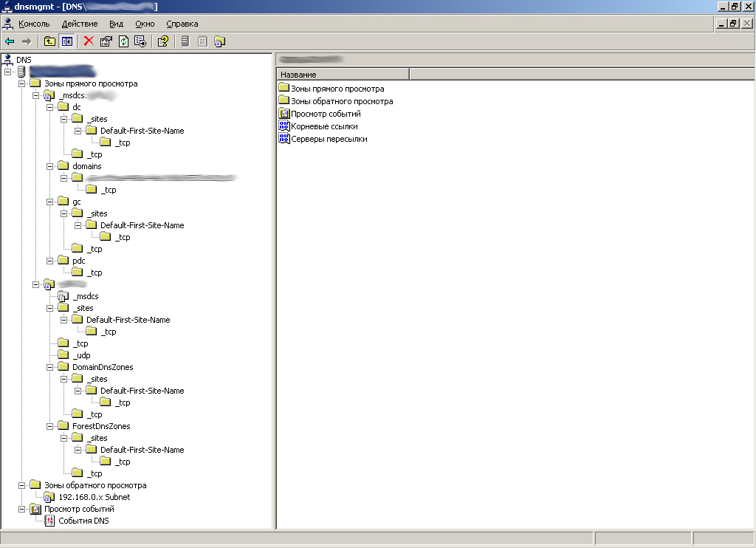
Task: Toggle the console tree show/hide button
Action: [x=66, y=41]
